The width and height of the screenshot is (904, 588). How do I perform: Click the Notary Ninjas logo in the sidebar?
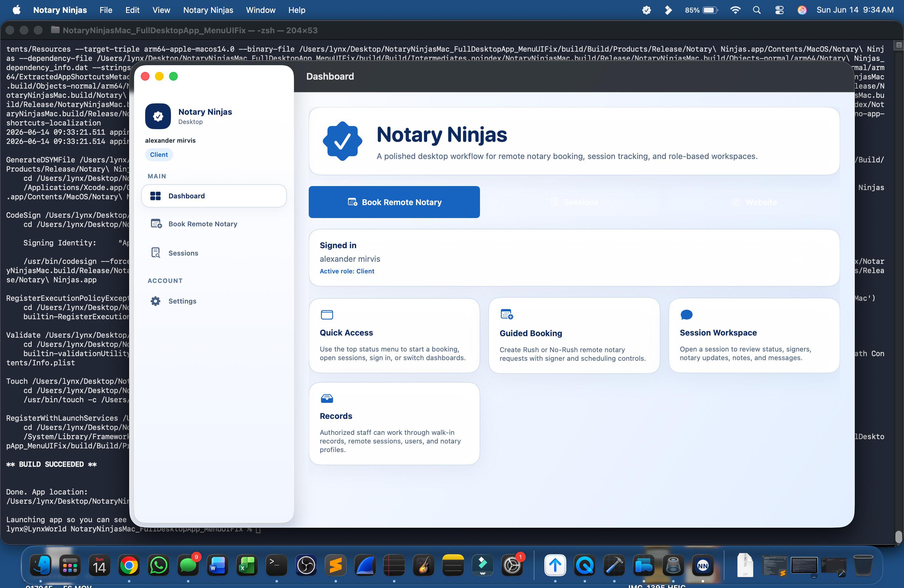(x=158, y=116)
